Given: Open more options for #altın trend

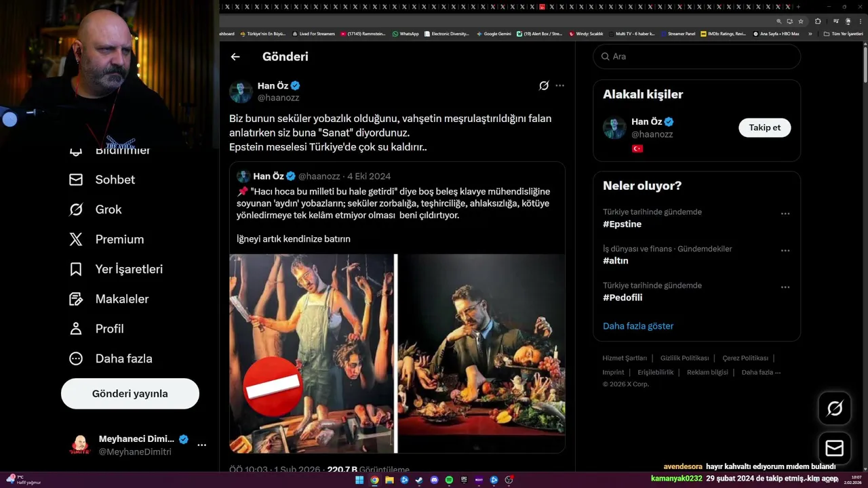Looking at the screenshot, I should [785, 250].
